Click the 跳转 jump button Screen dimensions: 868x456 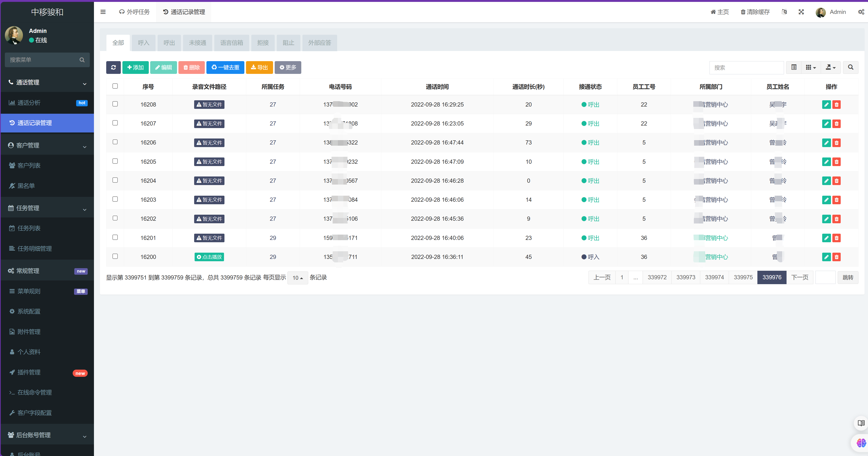coord(848,277)
